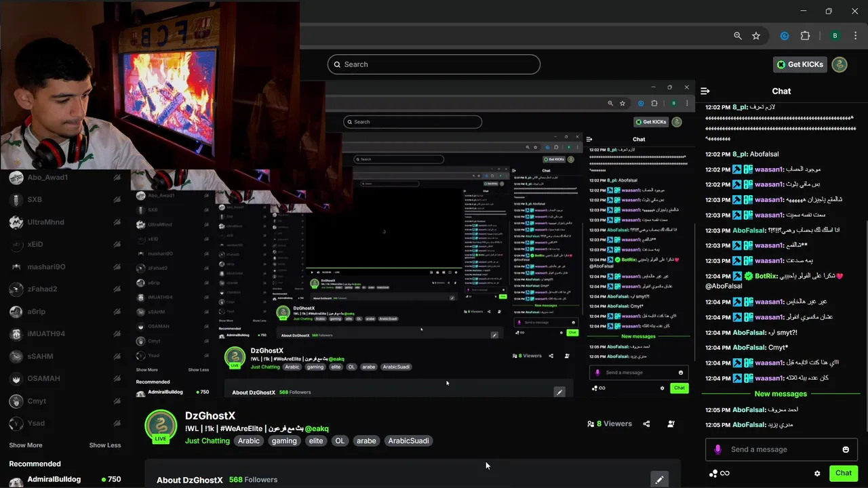Open chat settings gear icon
Image resolution: width=868 pixels, height=488 pixels.
pyautogui.click(x=817, y=473)
